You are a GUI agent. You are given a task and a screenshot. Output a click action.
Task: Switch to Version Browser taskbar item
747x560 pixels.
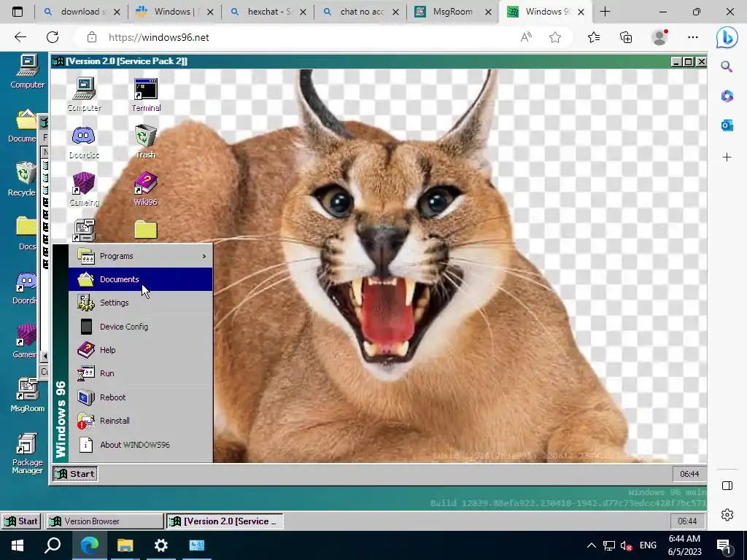(104, 521)
